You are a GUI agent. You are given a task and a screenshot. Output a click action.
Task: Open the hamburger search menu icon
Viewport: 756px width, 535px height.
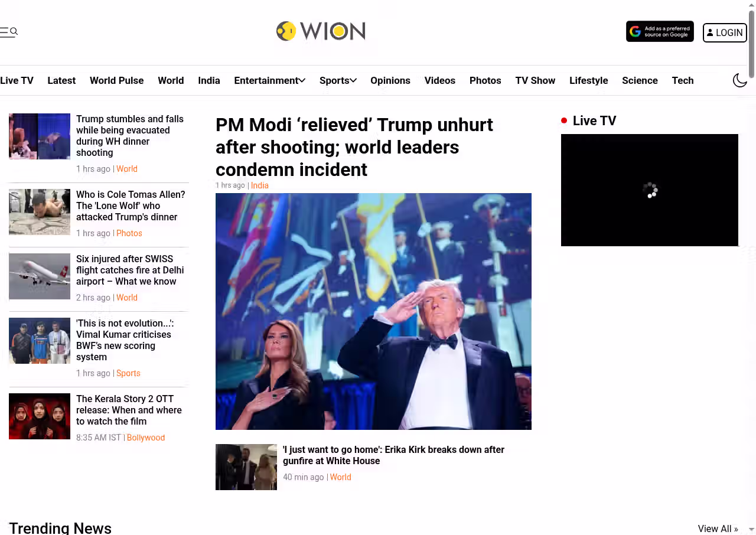pyautogui.click(x=9, y=32)
